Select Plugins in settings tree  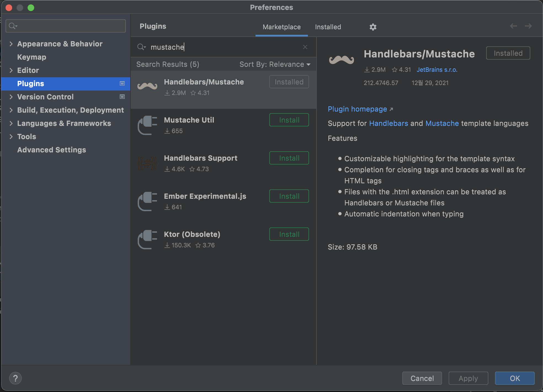tap(66, 83)
